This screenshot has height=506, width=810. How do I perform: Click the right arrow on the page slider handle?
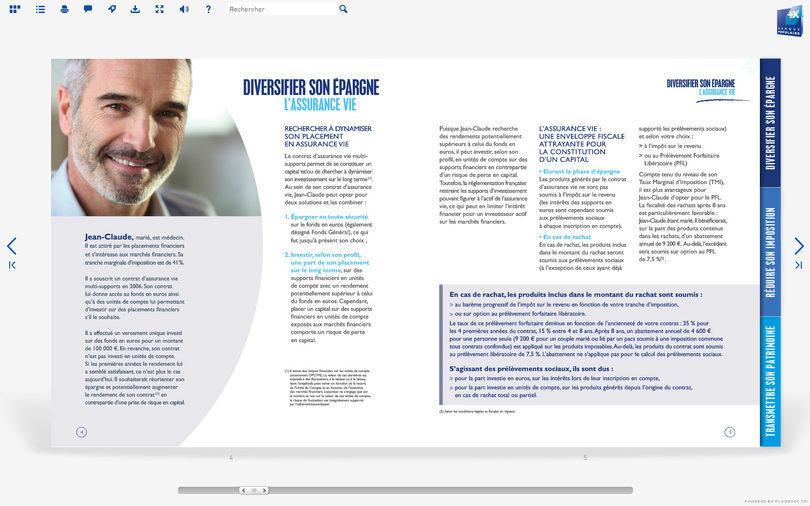tap(264, 490)
